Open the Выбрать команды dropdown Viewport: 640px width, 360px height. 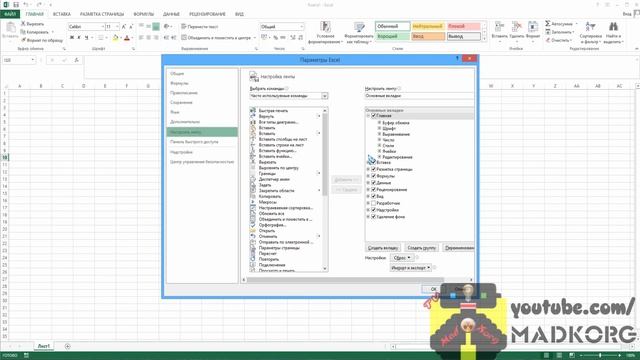pyautogui.click(x=289, y=96)
